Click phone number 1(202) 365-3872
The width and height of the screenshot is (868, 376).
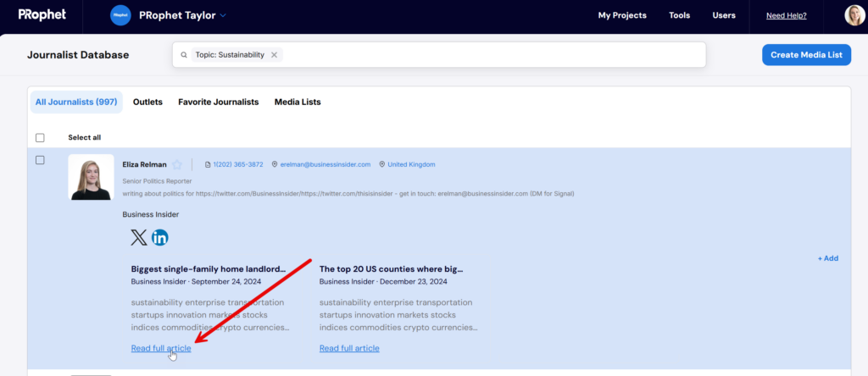(x=238, y=165)
